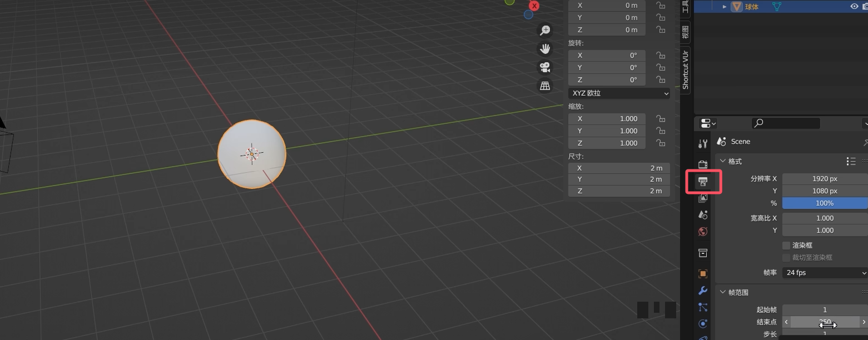Click the mesh data icon beside 球体
This screenshot has height=340, width=868.
click(777, 7)
